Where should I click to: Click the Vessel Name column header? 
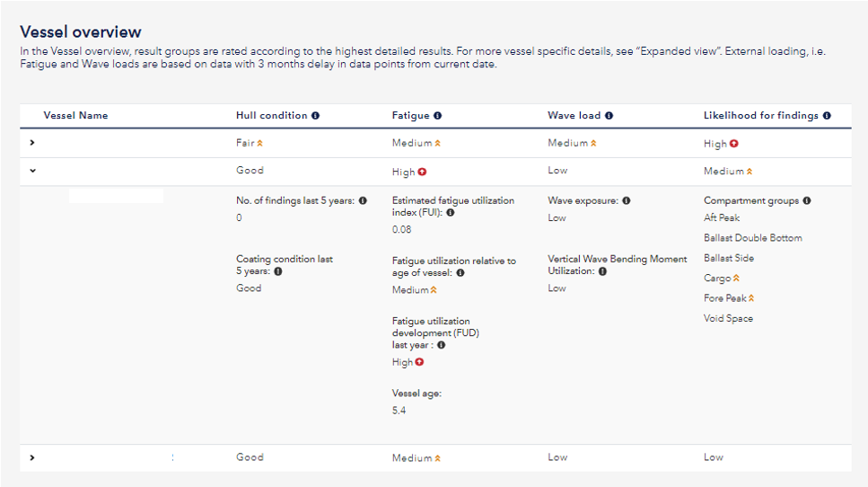[75, 116]
